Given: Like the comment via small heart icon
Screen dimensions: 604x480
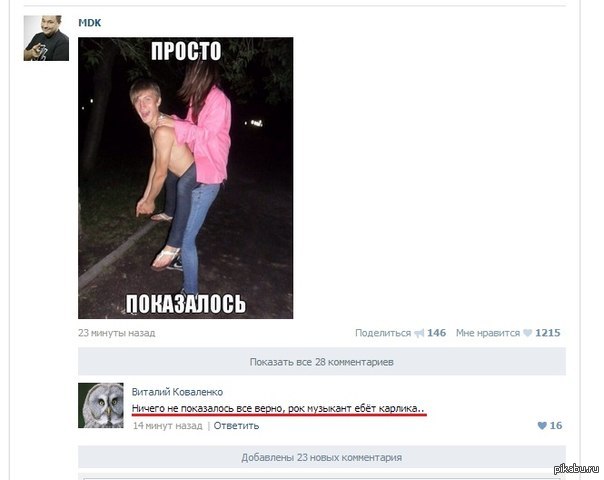Looking at the screenshot, I should (x=542, y=426).
